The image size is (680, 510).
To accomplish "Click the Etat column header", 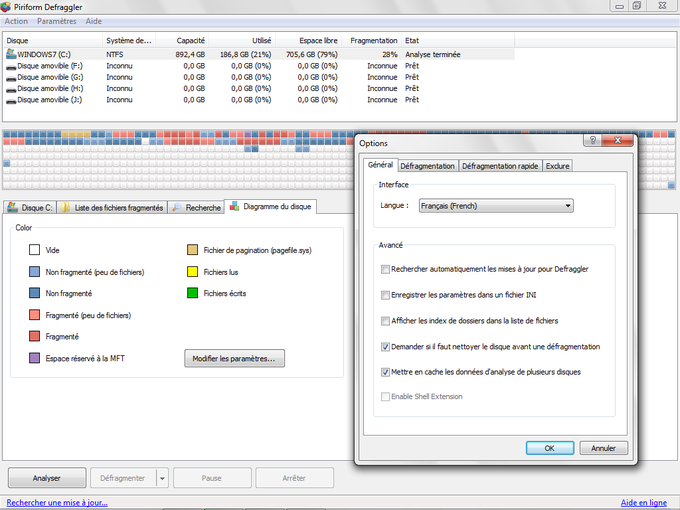I will tap(458, 40).
